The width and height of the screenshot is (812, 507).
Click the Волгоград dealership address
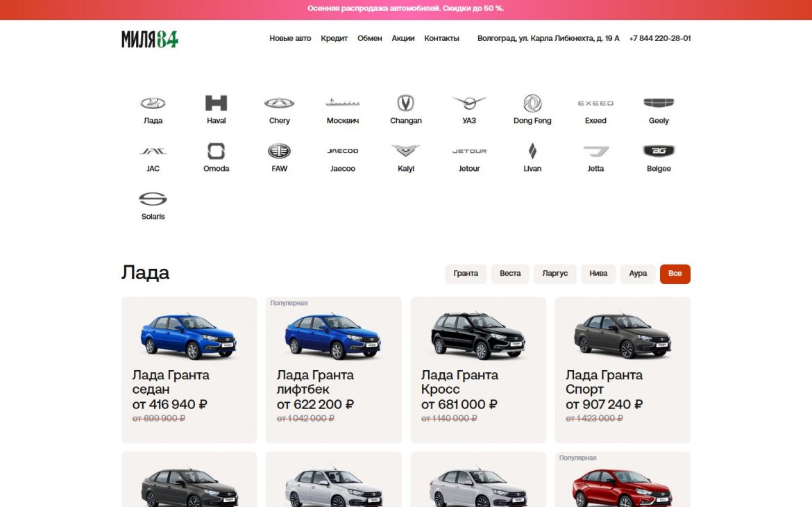pos(548,38)
